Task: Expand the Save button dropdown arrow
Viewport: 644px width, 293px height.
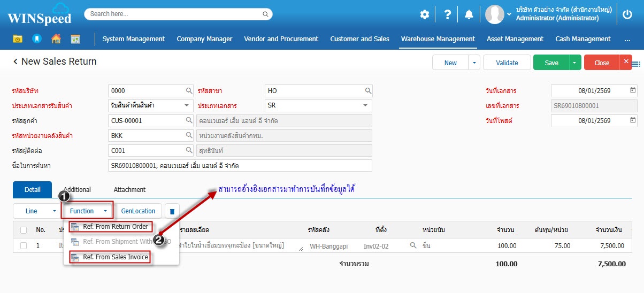Action: click(574, 63)
